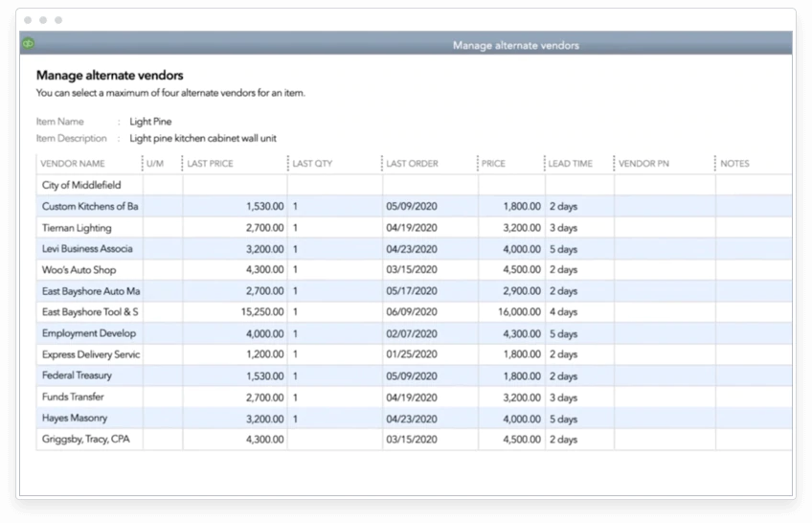Screen dimensions: 812x523
Task: Select the Tiernan Lighting vendor row
Action: (x=77, y=228)
